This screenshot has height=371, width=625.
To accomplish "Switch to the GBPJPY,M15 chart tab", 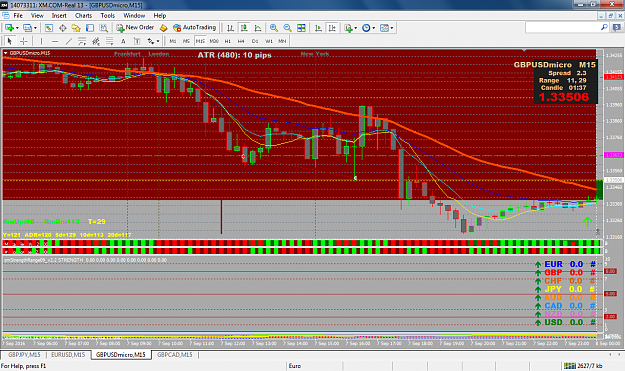I will point(24,355).
